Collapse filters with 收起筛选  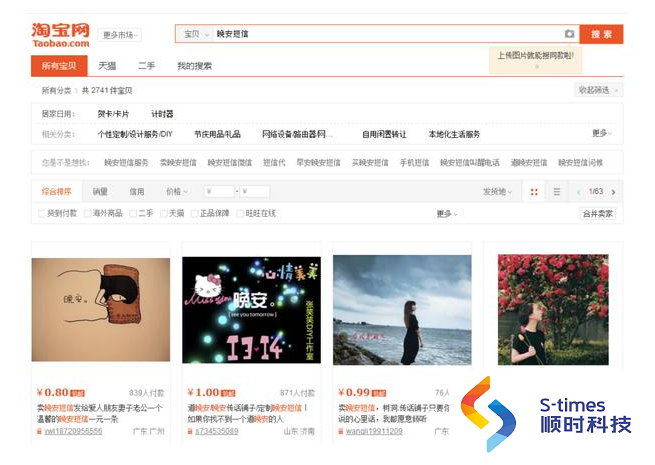[x=597, y=90]
